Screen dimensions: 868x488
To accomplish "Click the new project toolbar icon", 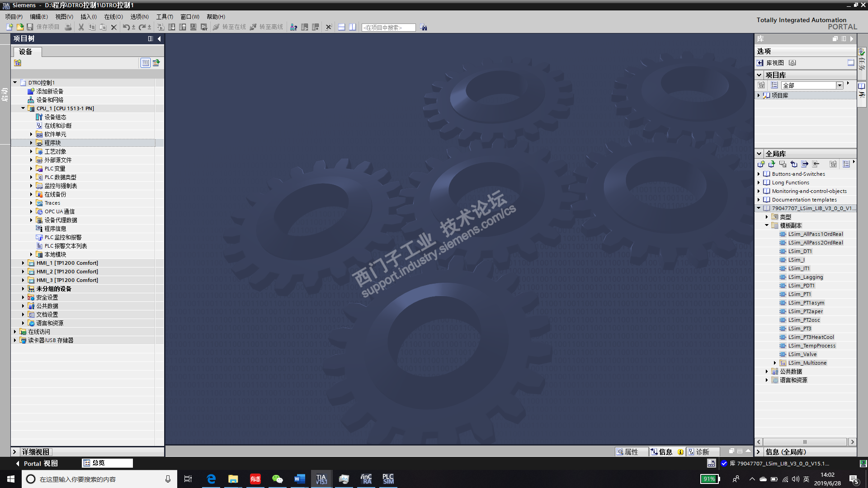I will (9, 27).
